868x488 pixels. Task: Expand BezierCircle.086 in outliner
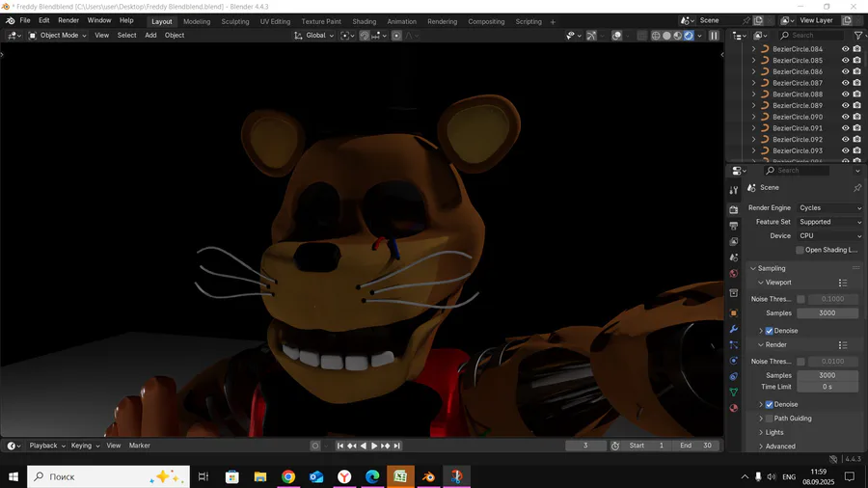click(753, 71)
